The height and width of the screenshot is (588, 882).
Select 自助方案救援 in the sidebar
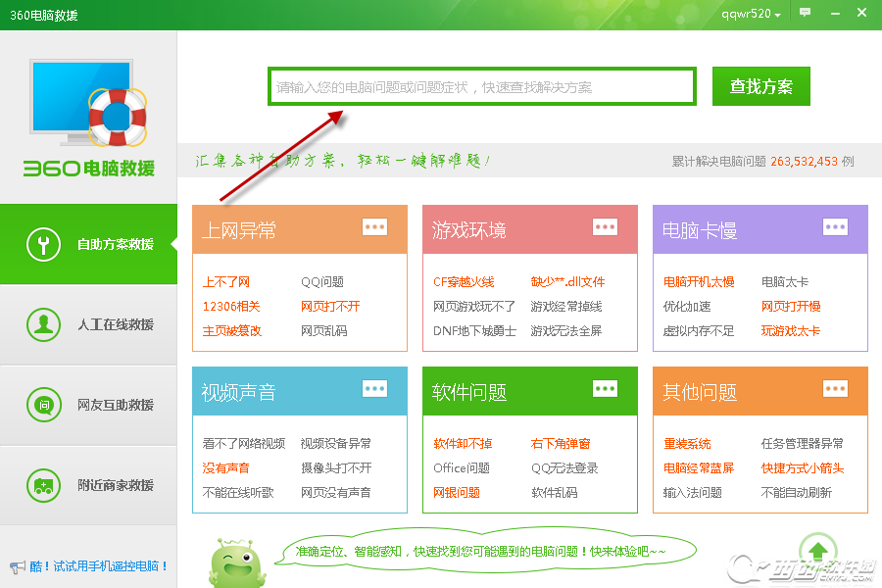[88, 244]
